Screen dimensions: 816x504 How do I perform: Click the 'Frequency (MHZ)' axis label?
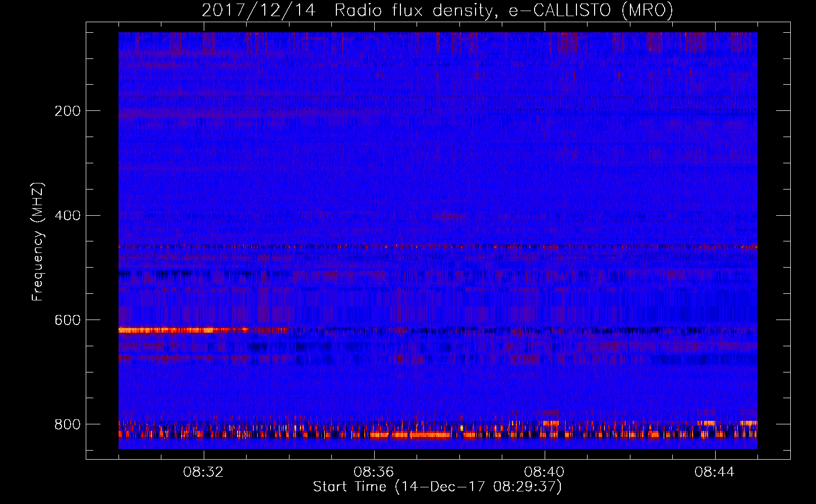pyautogui.click(x=37, y=241)
